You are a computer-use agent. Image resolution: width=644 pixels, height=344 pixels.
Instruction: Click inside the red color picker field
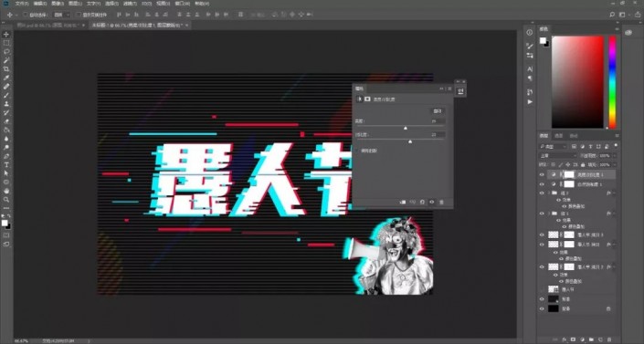tap(577, 82)
